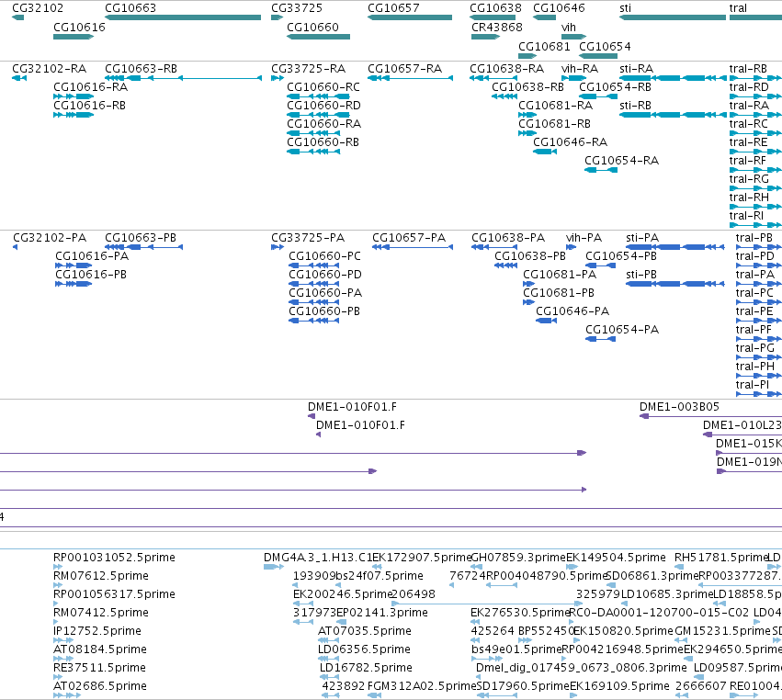The width and height of the screenshot is (782, 700).
Task: Open the CG32102-RA transcript
Action: click(x=19, y=78)
